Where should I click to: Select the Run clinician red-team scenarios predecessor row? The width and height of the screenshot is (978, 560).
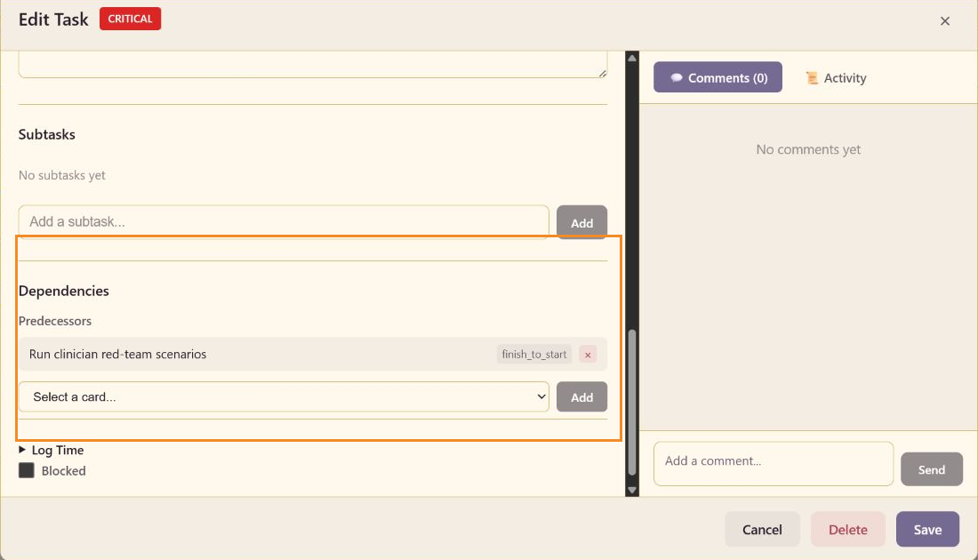click(x=312, y=354)
